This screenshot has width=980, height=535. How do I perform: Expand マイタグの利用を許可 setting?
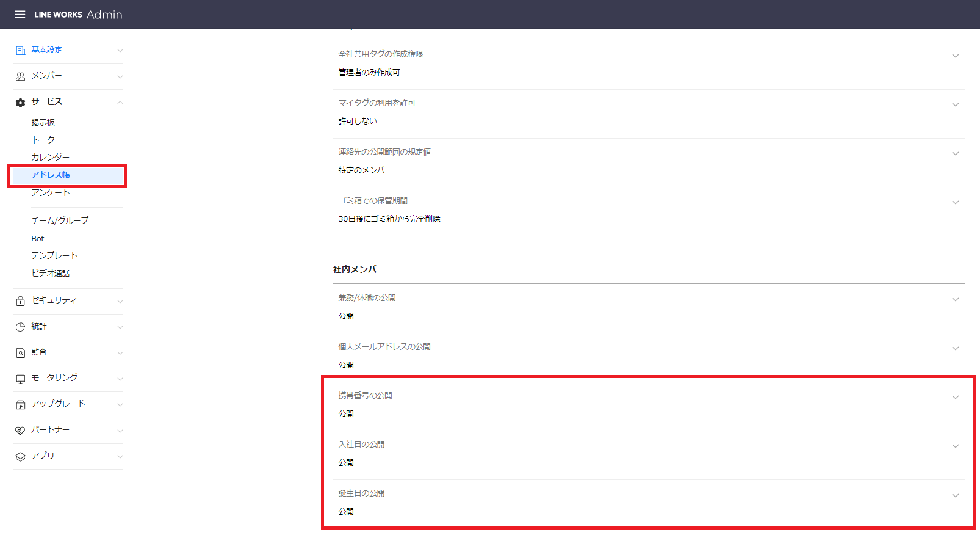click(955, 105)
